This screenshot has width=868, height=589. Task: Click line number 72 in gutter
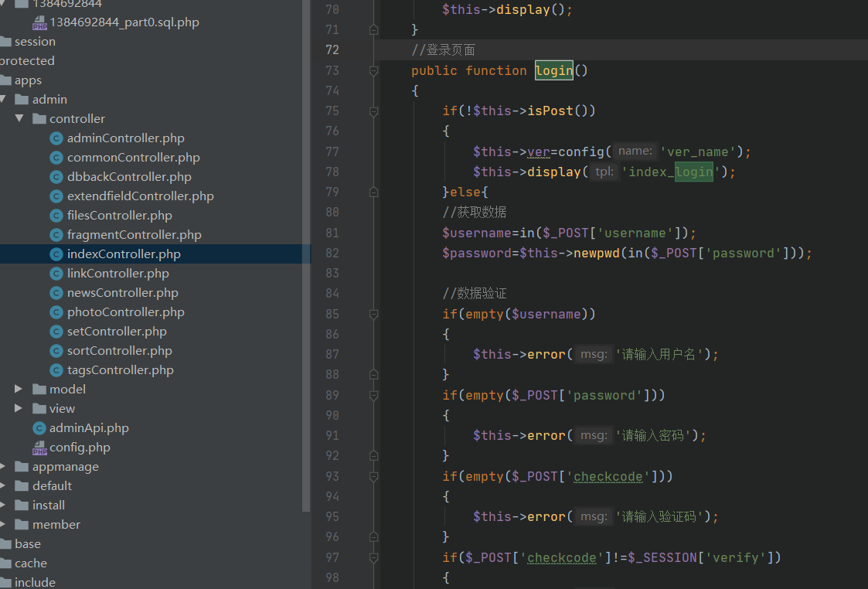coord(332,49)
